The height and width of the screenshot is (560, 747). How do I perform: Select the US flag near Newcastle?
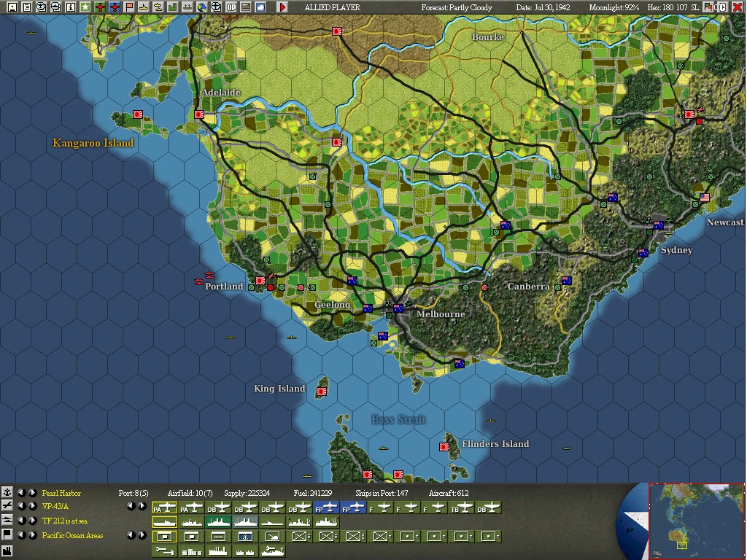(x=705, y=197)
